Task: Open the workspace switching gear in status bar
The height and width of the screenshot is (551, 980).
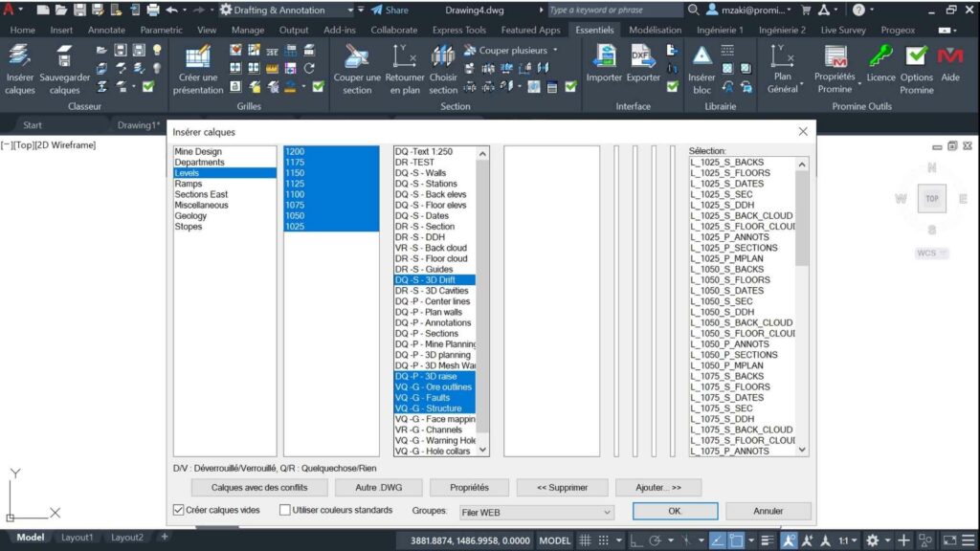Action: [x=873, y=540]
